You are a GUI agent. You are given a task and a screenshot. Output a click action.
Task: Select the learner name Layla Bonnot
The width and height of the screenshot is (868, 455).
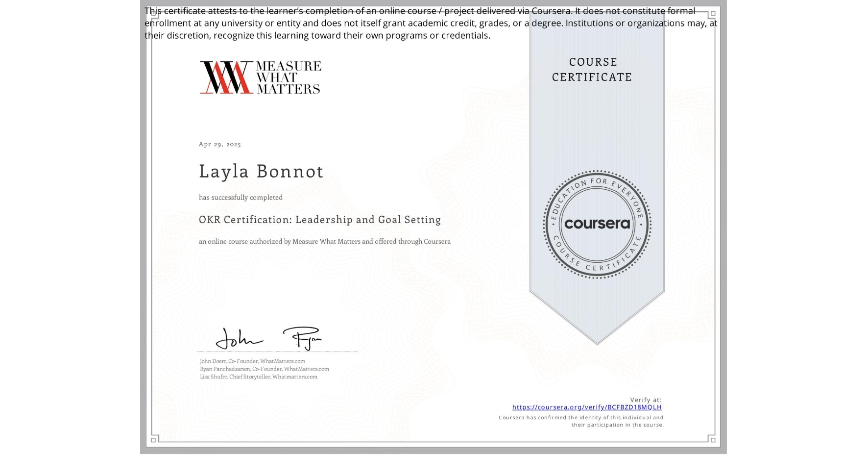point(261,171)
